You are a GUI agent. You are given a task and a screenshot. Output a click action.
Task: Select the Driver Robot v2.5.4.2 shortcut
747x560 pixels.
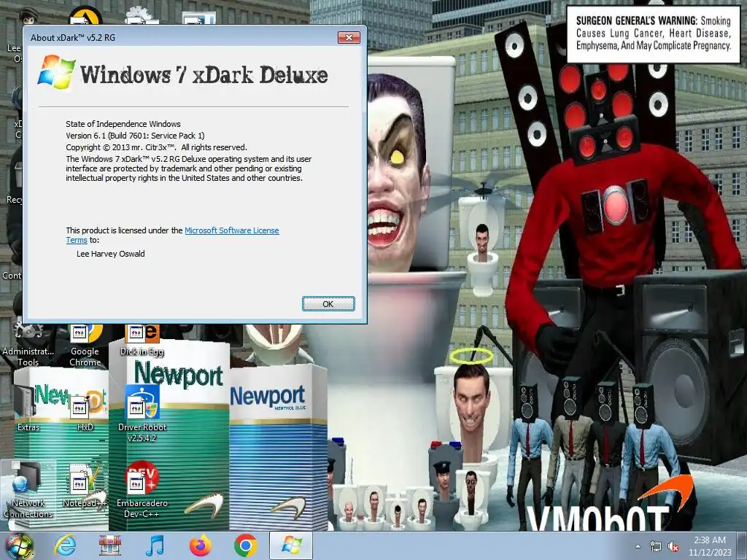(x=142, y=414)
